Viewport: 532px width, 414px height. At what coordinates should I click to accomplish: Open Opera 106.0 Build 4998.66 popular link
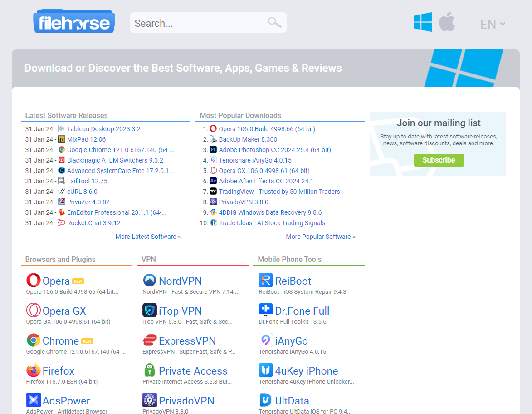(267, 129)
